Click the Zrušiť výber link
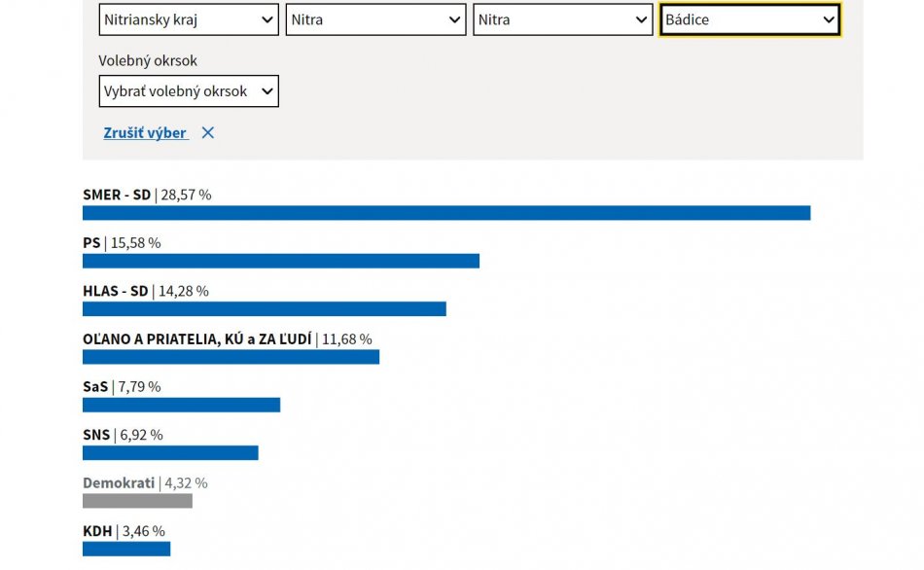Viewport: 924px width, 570px height. coord(145,133)
